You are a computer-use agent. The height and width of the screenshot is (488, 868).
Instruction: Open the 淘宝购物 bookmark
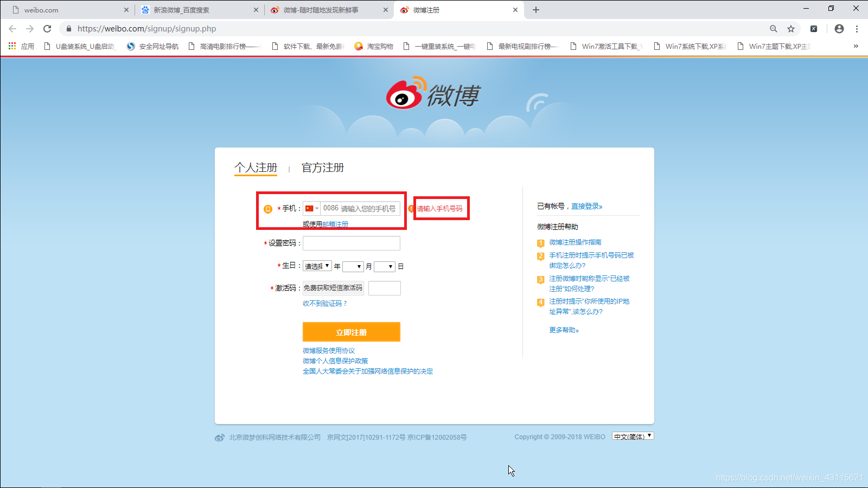click(374, 46)
